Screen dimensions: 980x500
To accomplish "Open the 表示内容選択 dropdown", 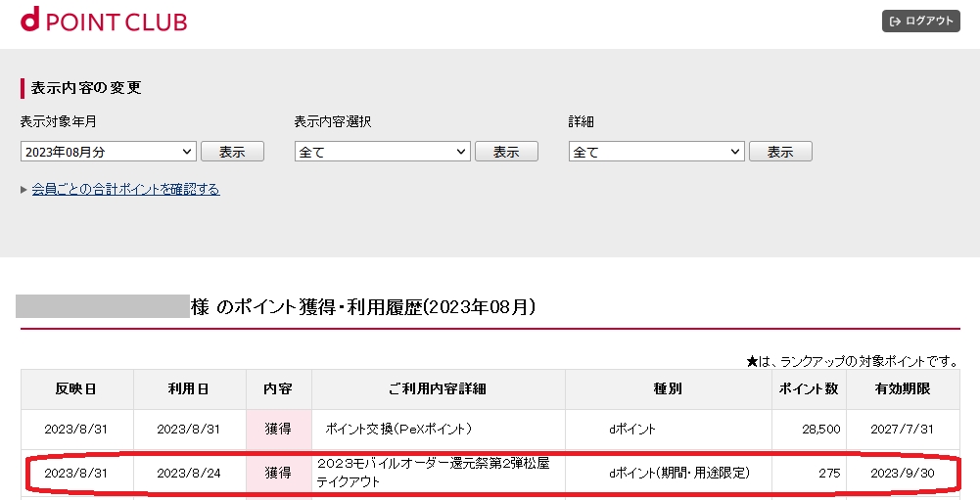I will [383, 152].
